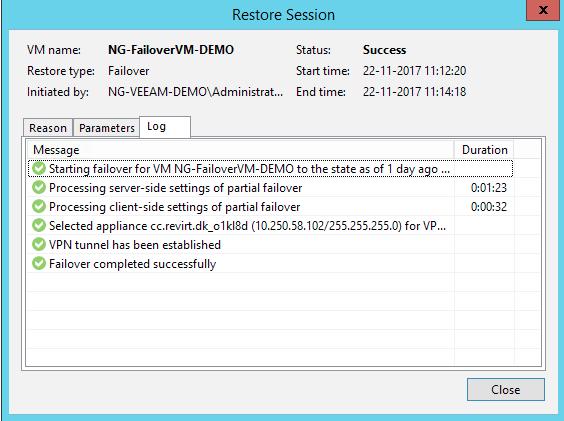Open the Reason tab
Image resolution: width=564 pixels, height=421 pixels.
(48, 128)
